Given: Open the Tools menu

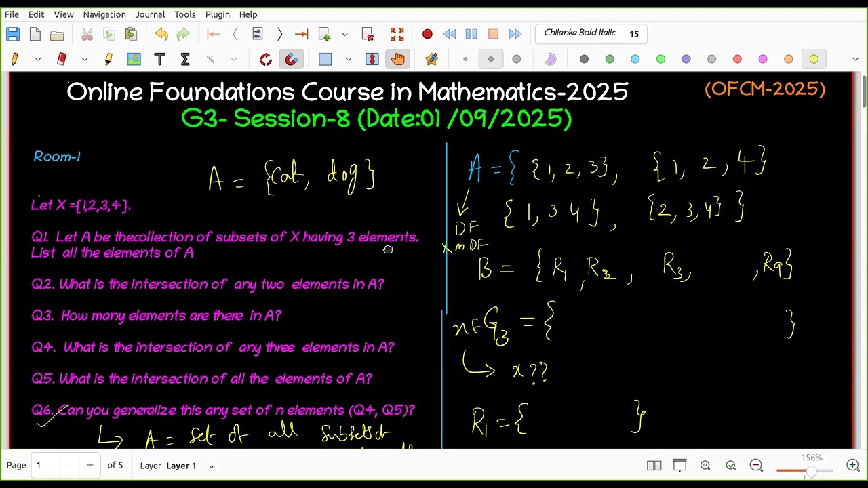Looking at the screenshot, I should click(x=185, y=14).
